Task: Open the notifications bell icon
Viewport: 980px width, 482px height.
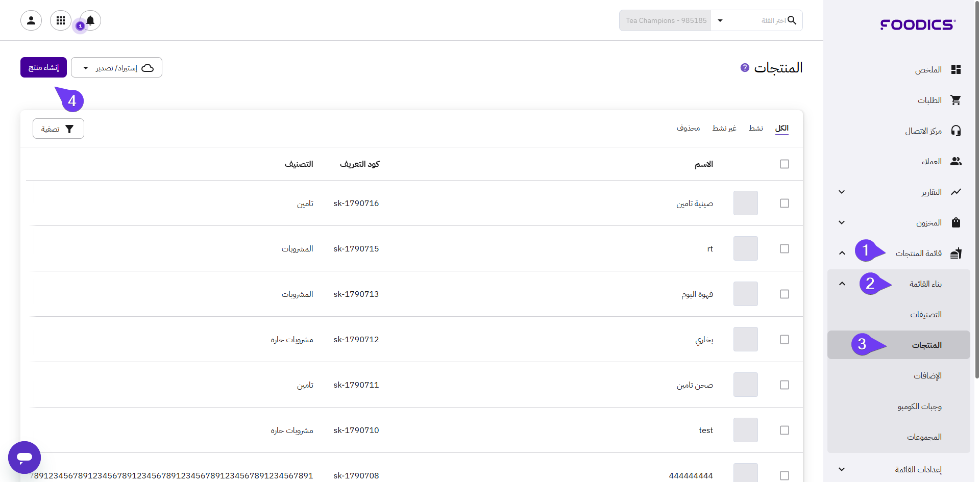Action: tap(90, 20)
